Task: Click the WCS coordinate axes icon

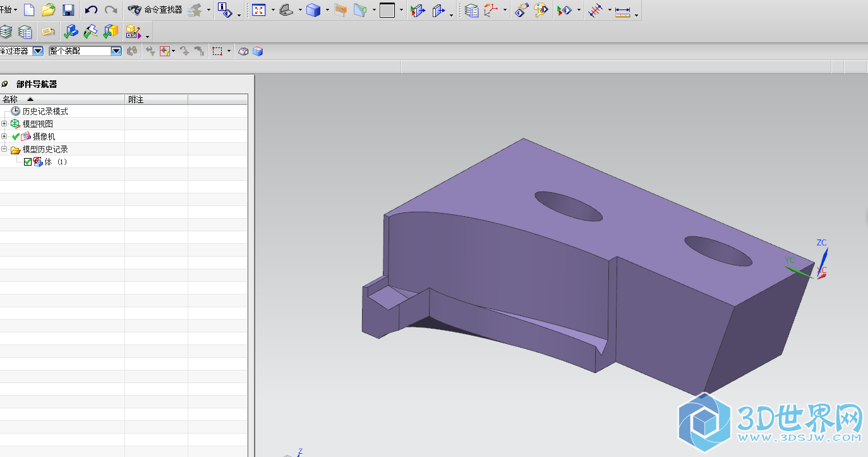Action: [x=491, y=10]
